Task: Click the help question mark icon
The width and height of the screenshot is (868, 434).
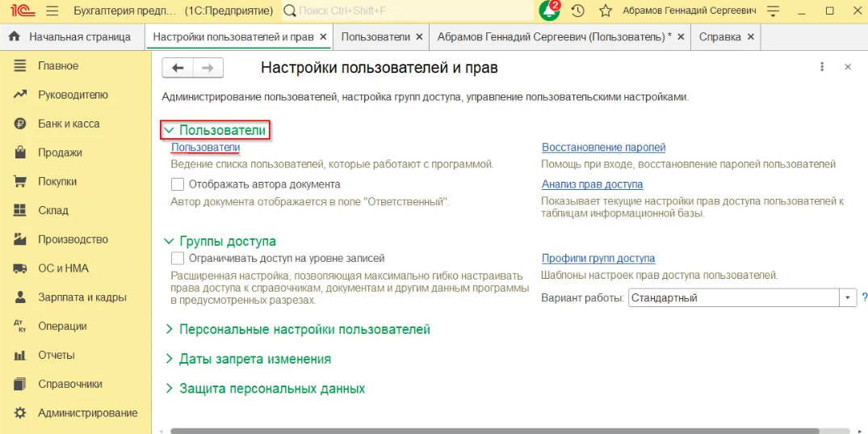Action: coord(864,297)
